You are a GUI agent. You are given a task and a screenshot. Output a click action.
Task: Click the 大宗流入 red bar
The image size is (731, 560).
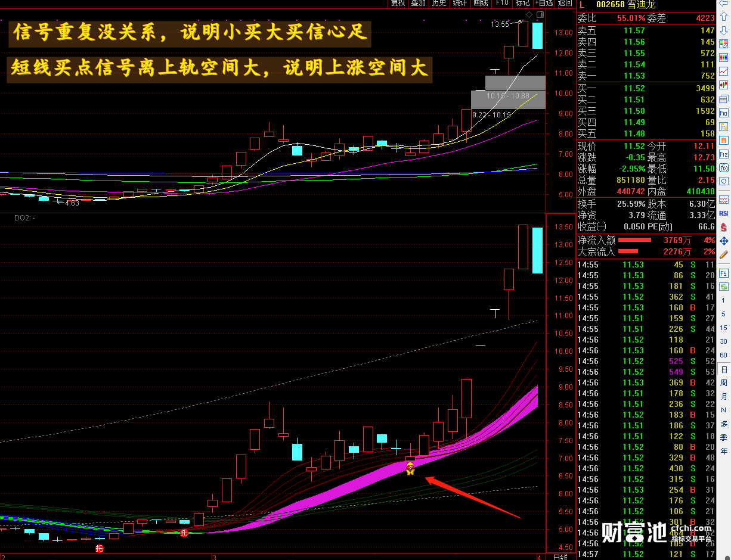pyautogui.click(x=628, y=251)
